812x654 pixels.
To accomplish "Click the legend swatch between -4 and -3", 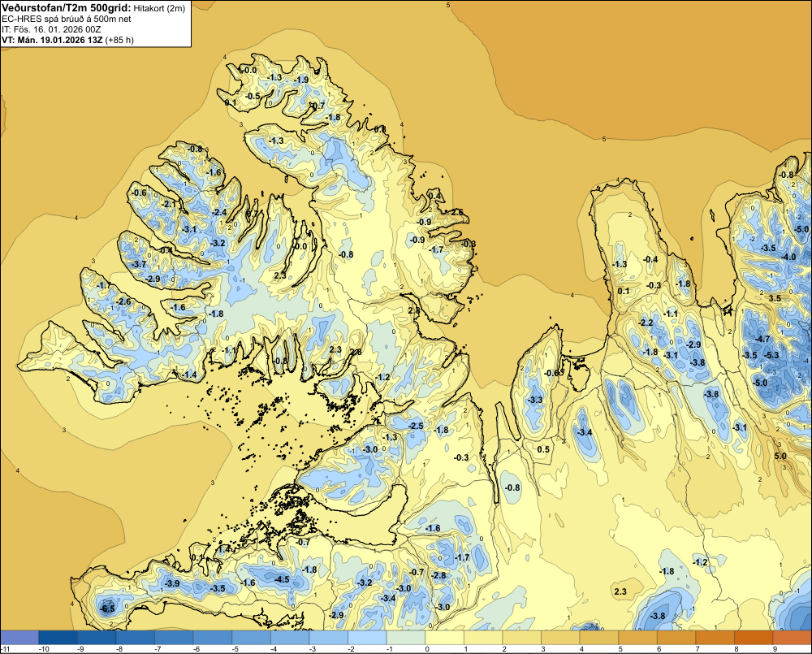I will [290, 638].
